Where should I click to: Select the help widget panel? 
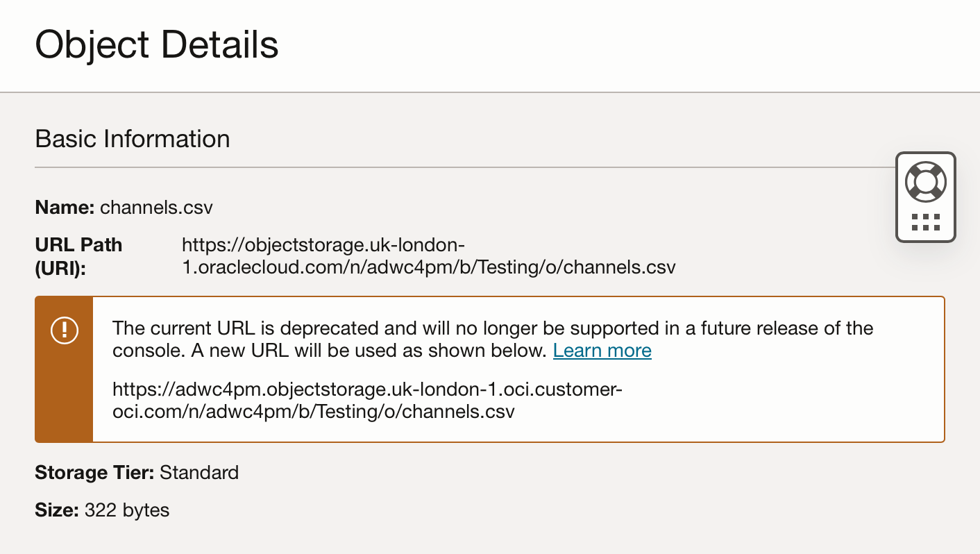925,196
